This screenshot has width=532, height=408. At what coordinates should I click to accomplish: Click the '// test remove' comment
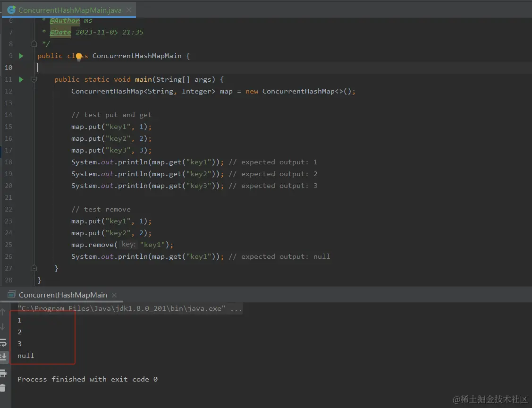point(101,210)
